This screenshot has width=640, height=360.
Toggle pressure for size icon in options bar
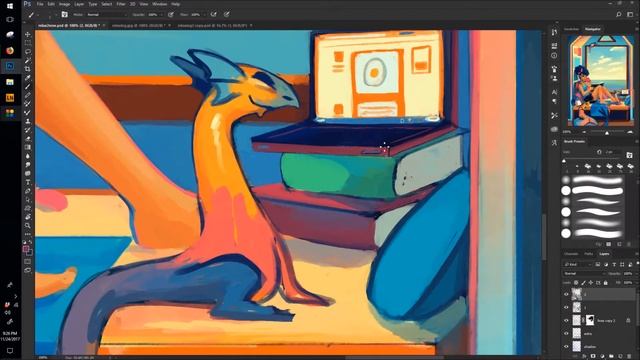click(x=227, y=14)
